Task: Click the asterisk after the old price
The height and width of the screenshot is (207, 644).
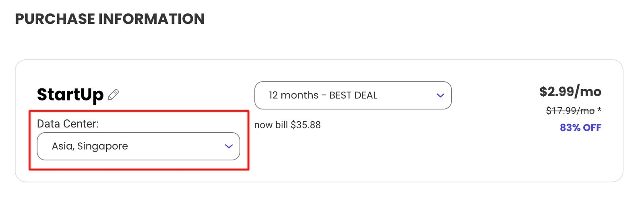Action: 599,109
